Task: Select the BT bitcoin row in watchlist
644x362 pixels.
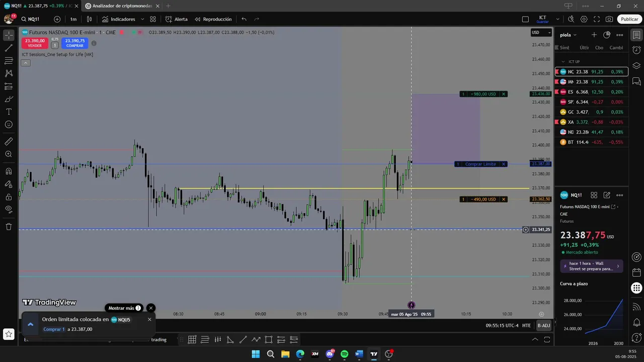Action: 591,142
